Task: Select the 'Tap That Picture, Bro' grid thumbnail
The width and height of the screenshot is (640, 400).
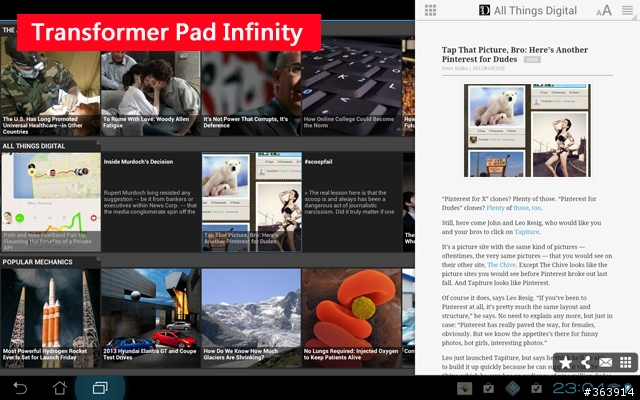Action: [251, 202]
